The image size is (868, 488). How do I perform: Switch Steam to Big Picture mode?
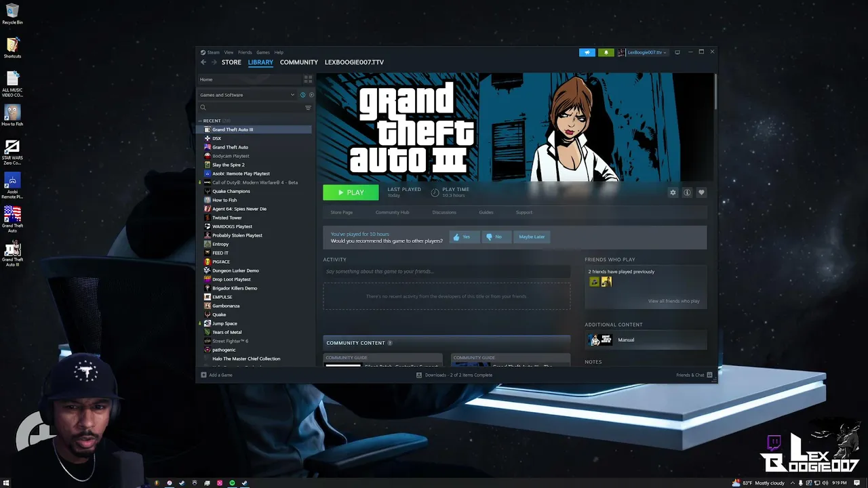[x=677, y=52]
